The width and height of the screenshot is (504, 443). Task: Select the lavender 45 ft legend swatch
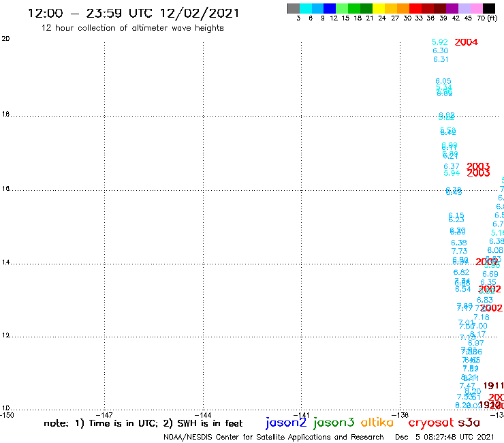coord(464,8)
